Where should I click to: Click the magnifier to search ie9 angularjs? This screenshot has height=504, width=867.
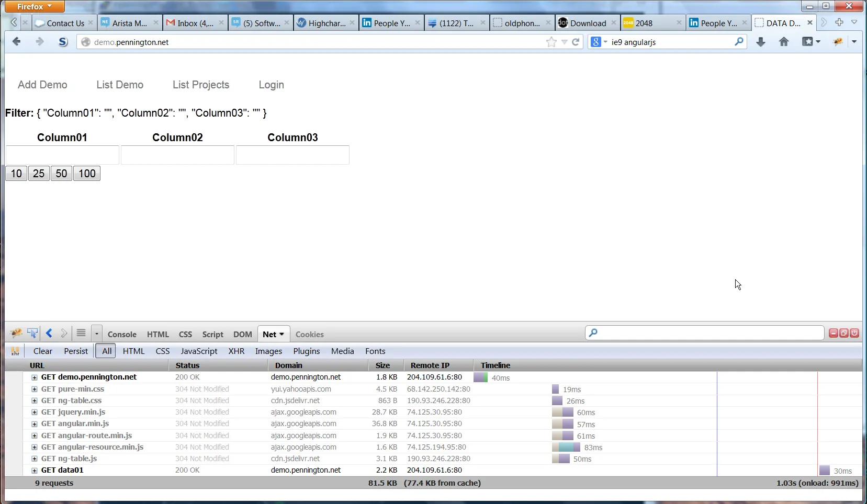coord(739,42)
